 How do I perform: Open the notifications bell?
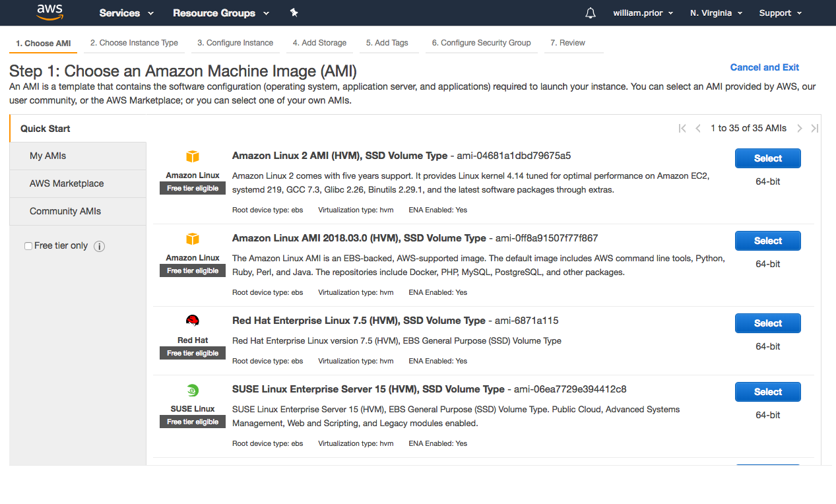pyautogui.click(x=591, y=13)
